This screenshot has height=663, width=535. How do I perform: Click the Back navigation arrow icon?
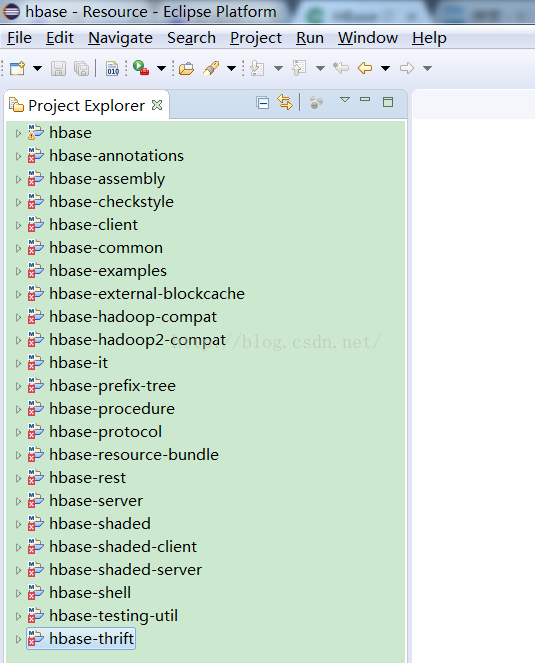(365, 68)
